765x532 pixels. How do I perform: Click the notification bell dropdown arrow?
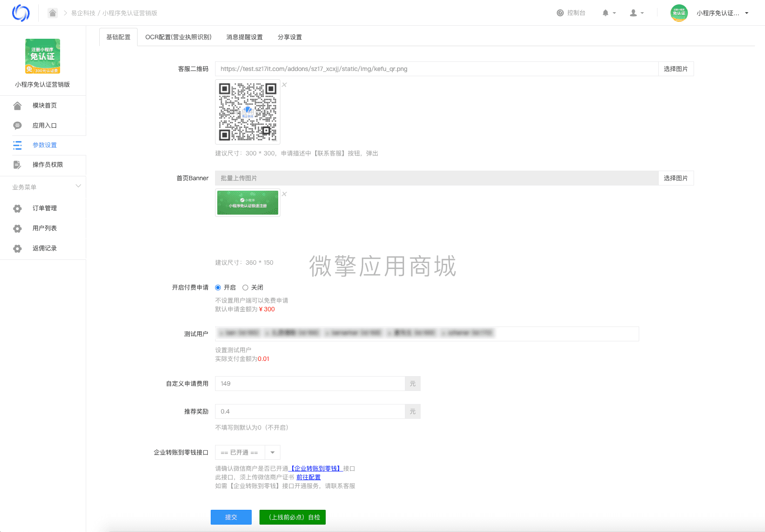[614, 13]
